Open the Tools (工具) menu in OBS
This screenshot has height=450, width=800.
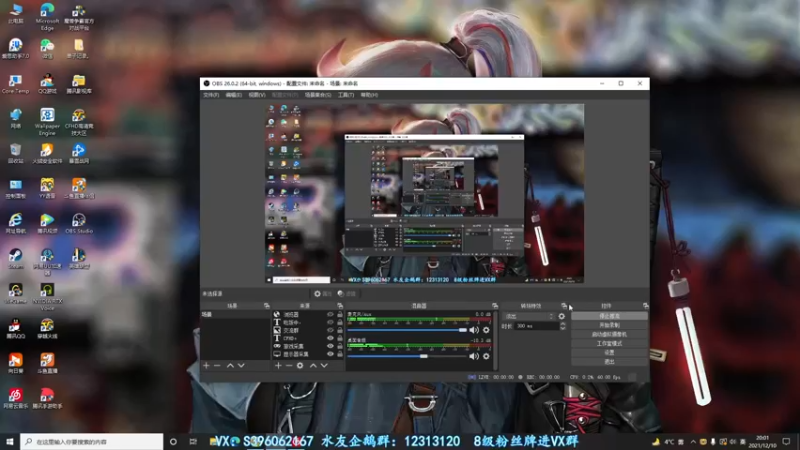pyautogui.click(x=346, y=95)
